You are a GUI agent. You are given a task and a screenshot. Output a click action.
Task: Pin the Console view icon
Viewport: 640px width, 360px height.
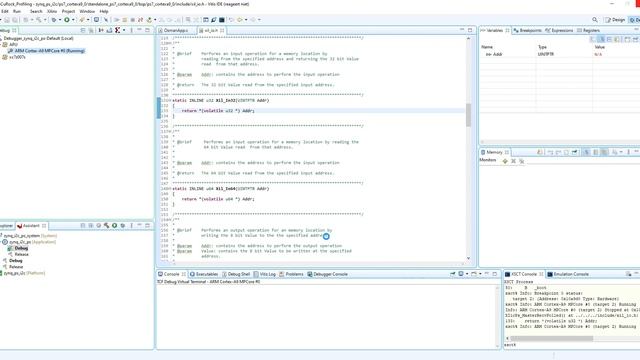[453, 274]
